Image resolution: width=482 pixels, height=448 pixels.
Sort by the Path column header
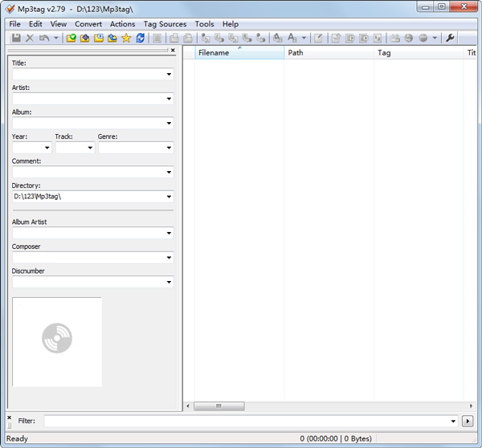point(329,52)
